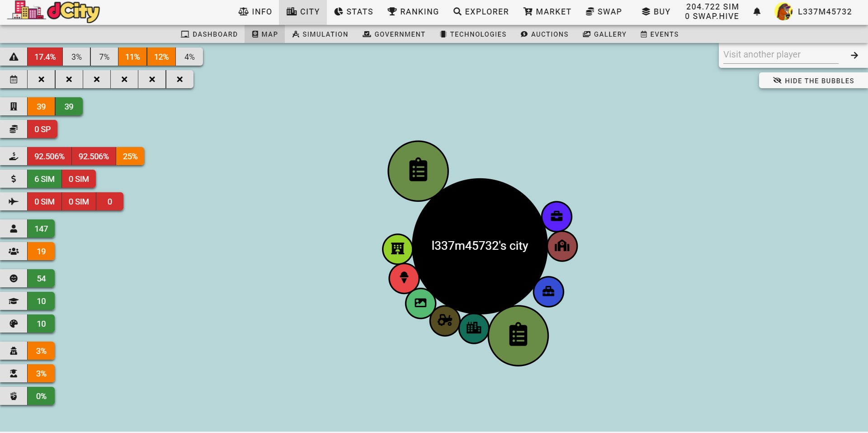Open the GALLERY tab
This screenshot has width=868, height=433.
pos(604,34)
